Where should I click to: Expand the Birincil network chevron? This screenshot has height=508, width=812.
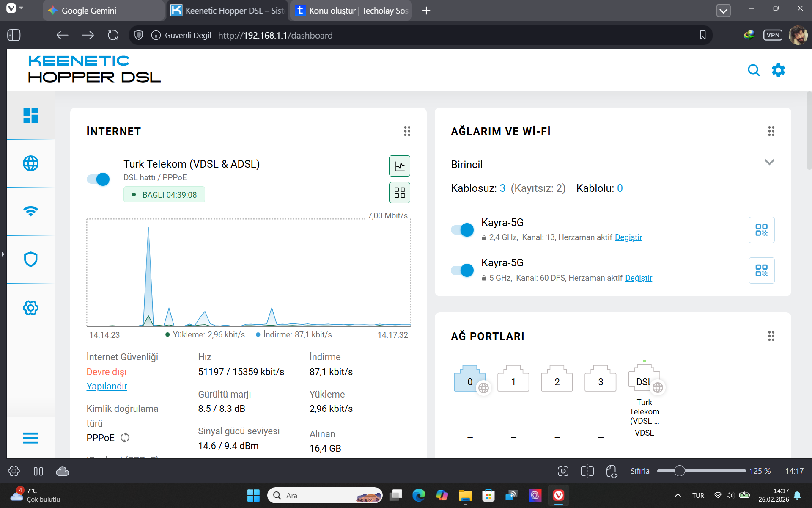[769, 163]
